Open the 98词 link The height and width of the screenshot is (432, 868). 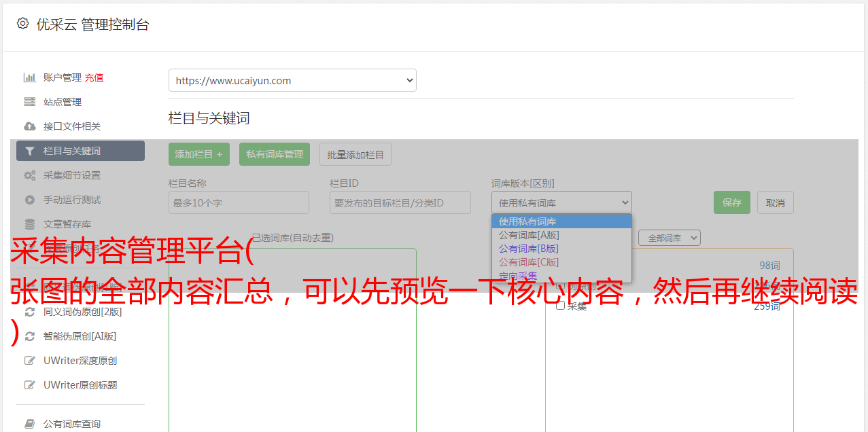pyautogui.click(x=769, y=265)
